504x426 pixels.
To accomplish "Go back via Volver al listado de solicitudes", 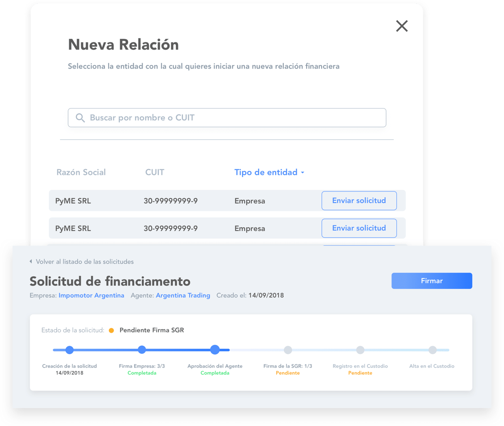I will [x=85, y=261].
